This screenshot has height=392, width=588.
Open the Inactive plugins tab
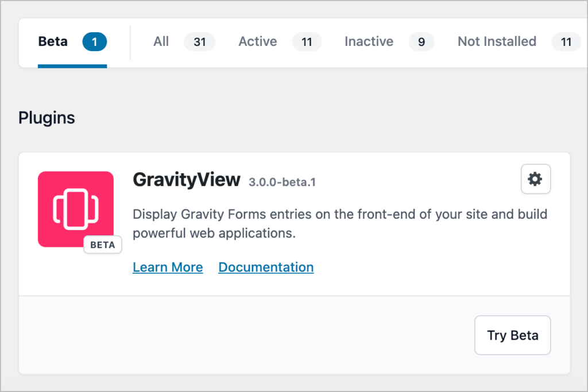click(390, 41)
